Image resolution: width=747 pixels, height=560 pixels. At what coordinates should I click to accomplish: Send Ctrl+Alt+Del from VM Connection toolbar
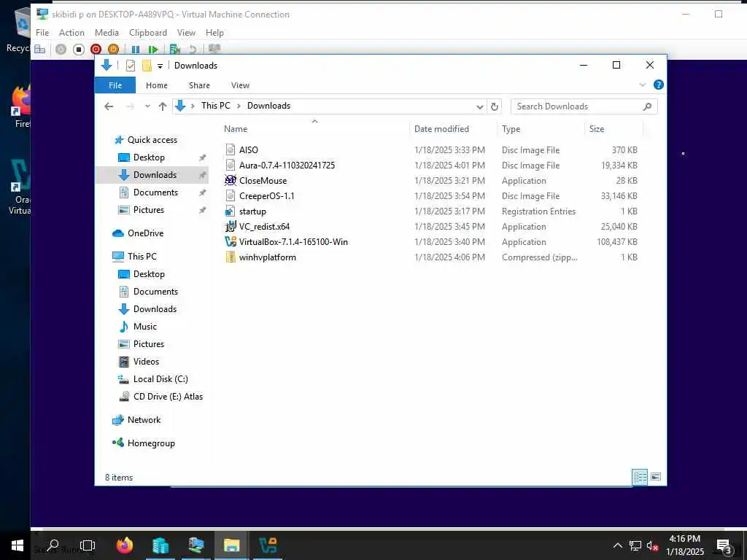[40, 49]
